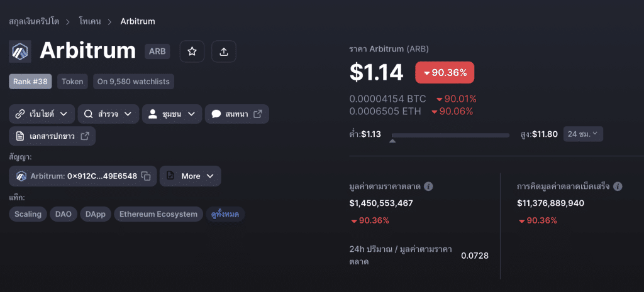Screen dimensions: 644x292
Task: Select the Ethereum Ecosystem tag
Action: point(158,214)
